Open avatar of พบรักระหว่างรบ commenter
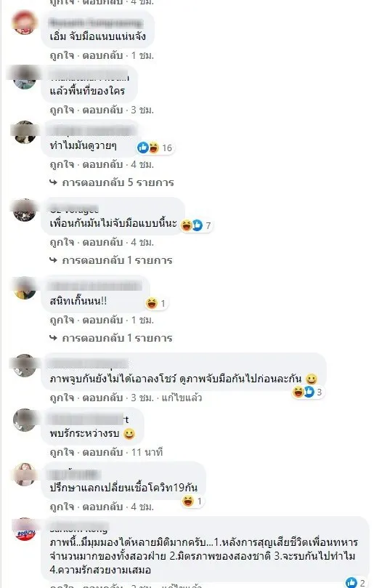The width and height of the screenshot is (387, 588). tap(25, 419)
